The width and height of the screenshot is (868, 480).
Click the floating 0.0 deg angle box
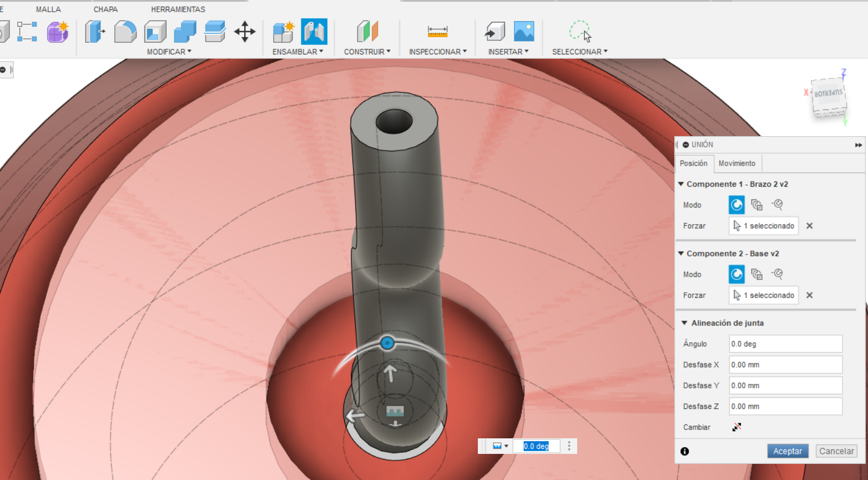(x=536, y=446)
